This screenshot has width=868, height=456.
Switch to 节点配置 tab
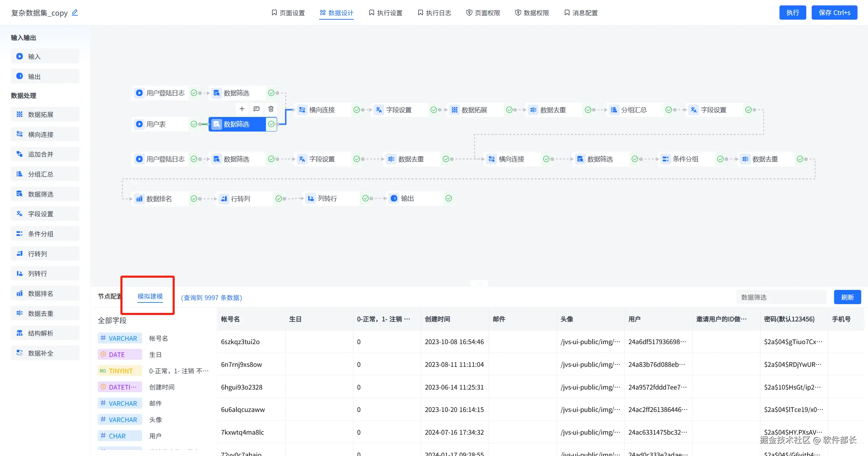[x=109, y=296]
